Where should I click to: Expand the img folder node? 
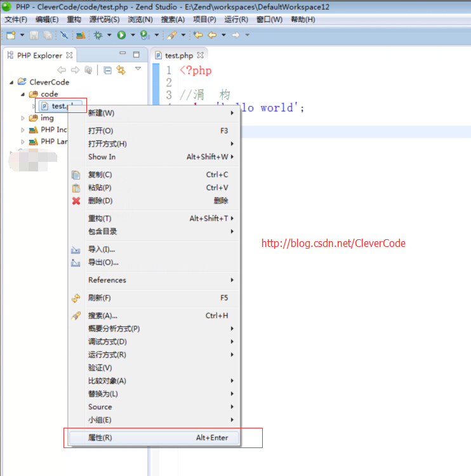(x=23, y=118)
